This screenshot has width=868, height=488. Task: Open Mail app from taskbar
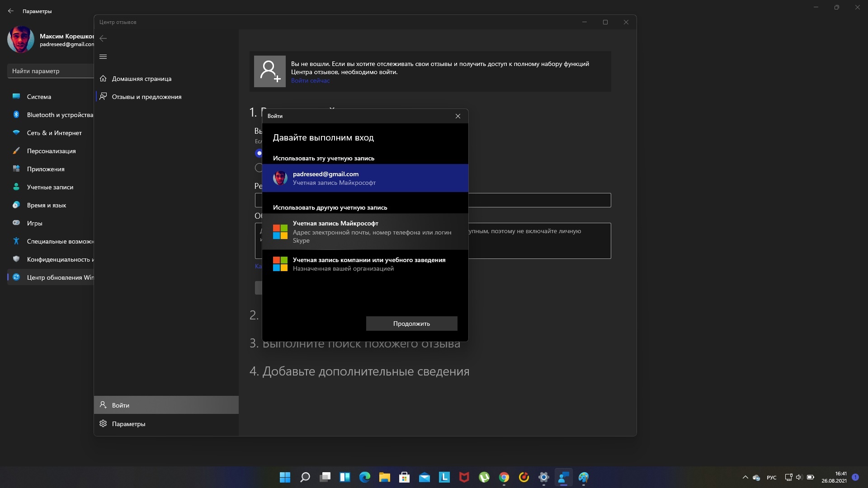click(x=425, y=477)
